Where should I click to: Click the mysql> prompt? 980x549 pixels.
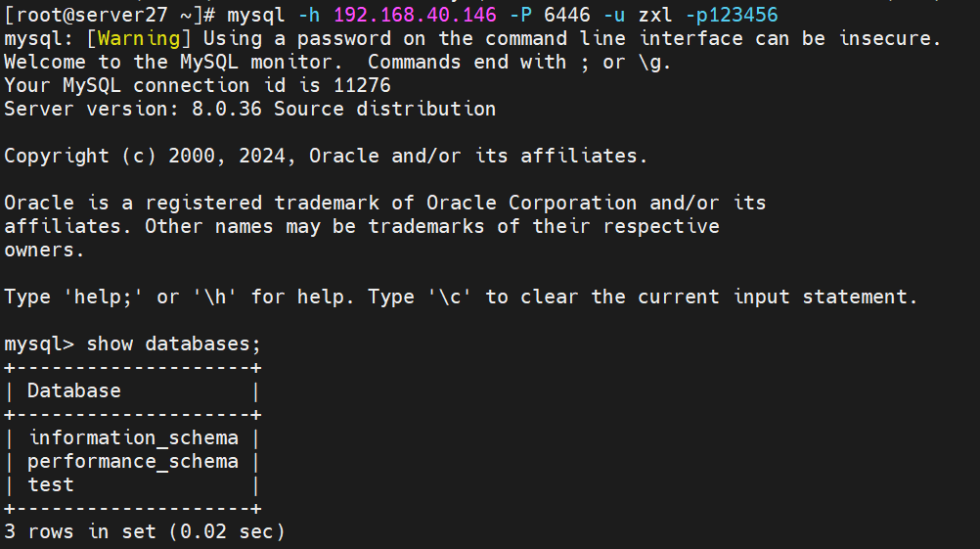pyautogui.click(x=39, y=343)
